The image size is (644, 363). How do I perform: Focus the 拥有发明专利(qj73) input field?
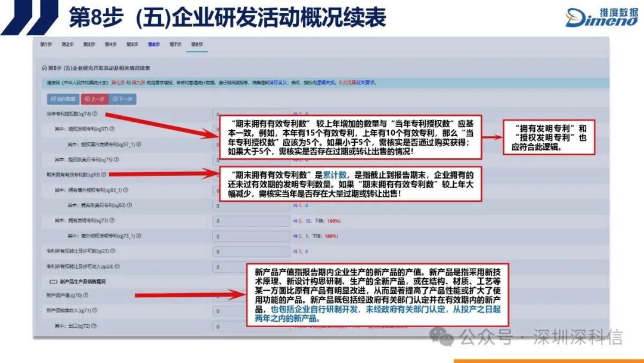pyautogui.click(x=252, y=221)
